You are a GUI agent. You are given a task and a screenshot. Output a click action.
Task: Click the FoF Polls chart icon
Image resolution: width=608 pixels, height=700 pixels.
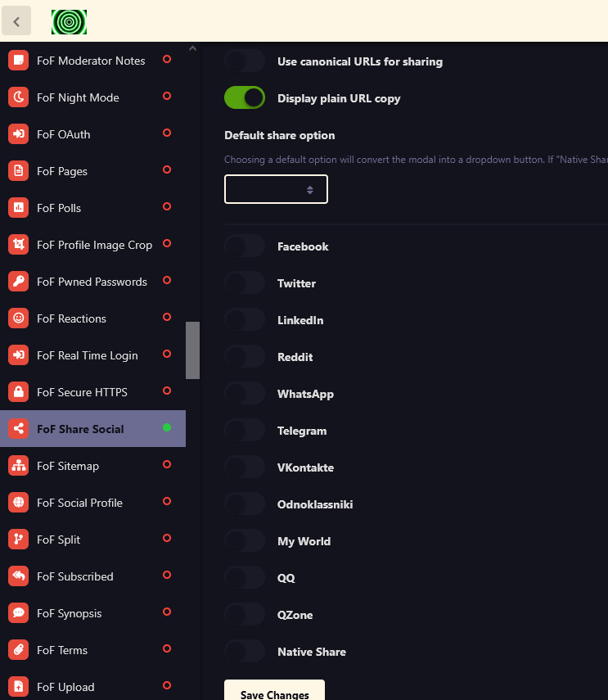[18, 208]
